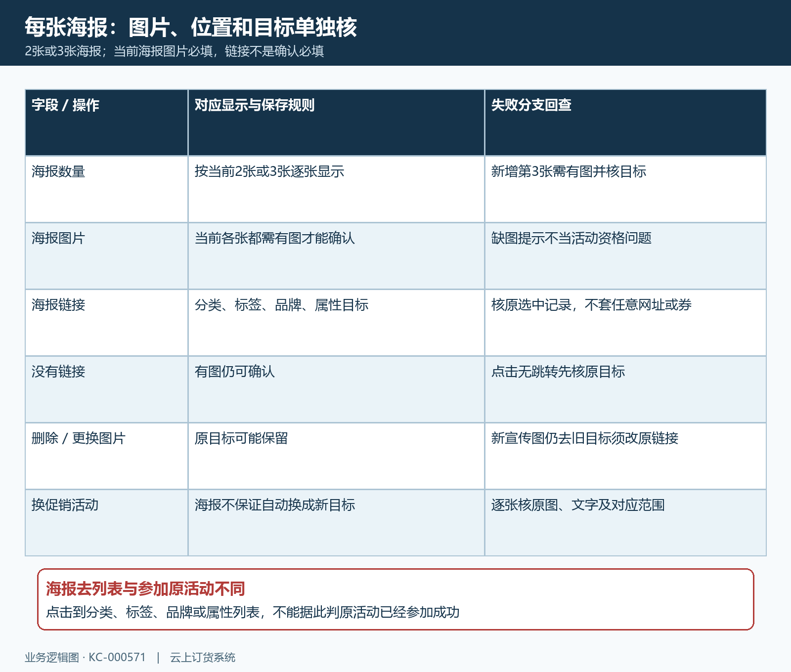791x672 pixels.
Task: Click the footer text 云上订货系统
Action: tap(203, 657)
